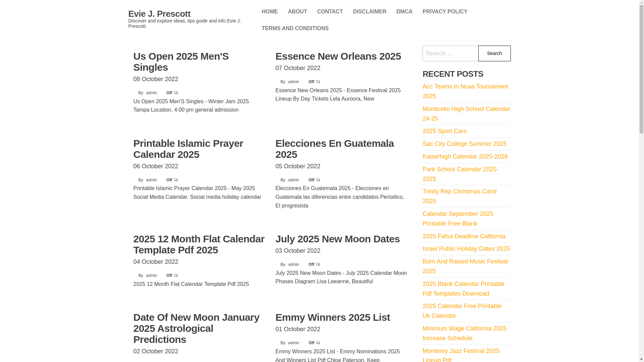
Task: Open Calendar September 2025 Printable Free Blank
Action: coord(458,219)
